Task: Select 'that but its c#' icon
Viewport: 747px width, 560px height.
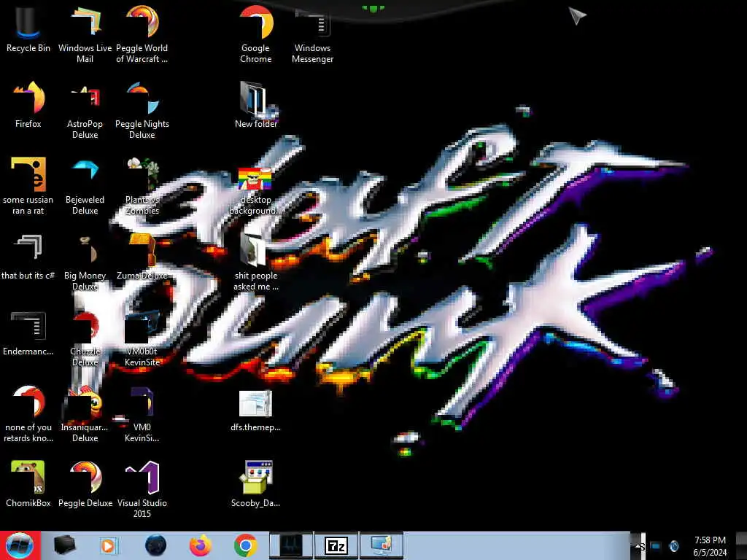Action: (x=28, y=256)
